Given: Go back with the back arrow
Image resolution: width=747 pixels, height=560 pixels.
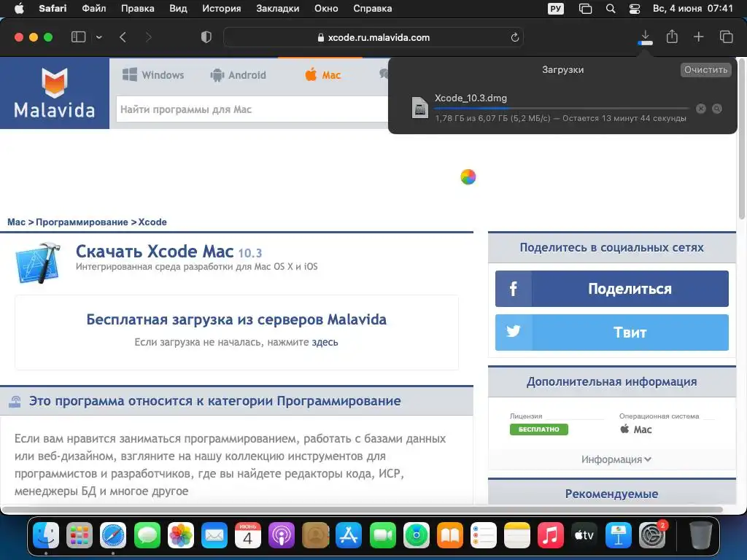Looking at the screenshot, I should (x=123, y=37).
